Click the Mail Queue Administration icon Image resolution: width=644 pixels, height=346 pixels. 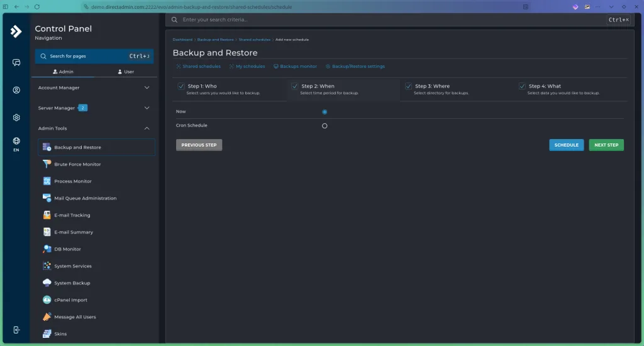(x=47, y=198)
